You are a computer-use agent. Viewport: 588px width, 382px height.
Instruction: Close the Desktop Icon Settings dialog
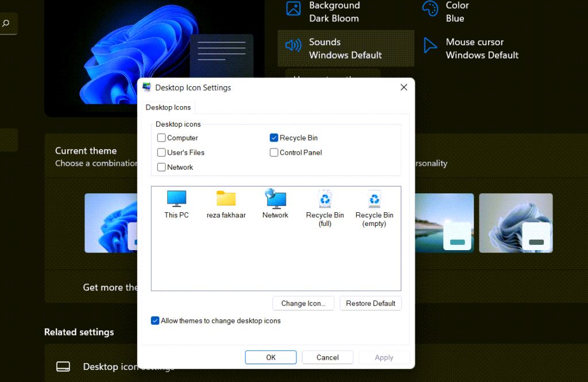point(404,87)
